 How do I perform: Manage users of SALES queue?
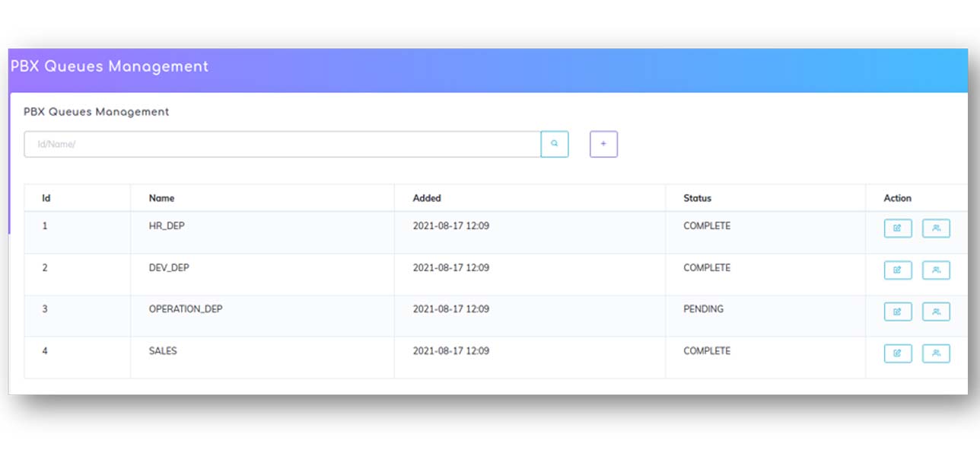tap(936, 353)
